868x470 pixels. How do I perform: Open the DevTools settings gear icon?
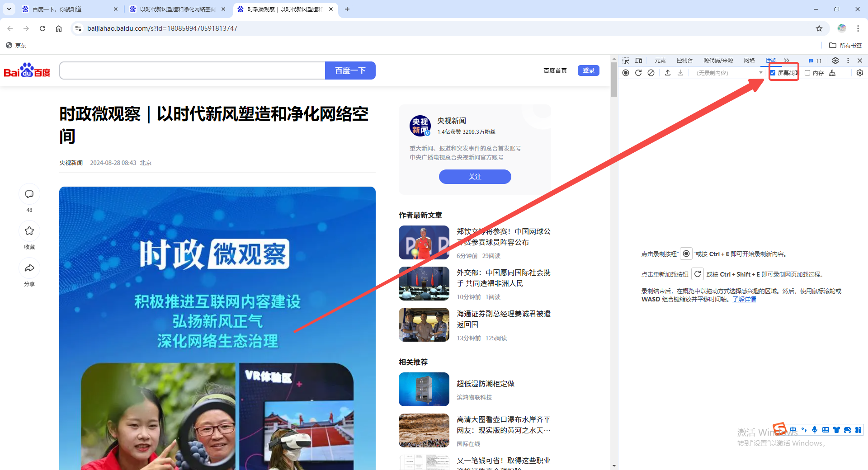point(835,61)
